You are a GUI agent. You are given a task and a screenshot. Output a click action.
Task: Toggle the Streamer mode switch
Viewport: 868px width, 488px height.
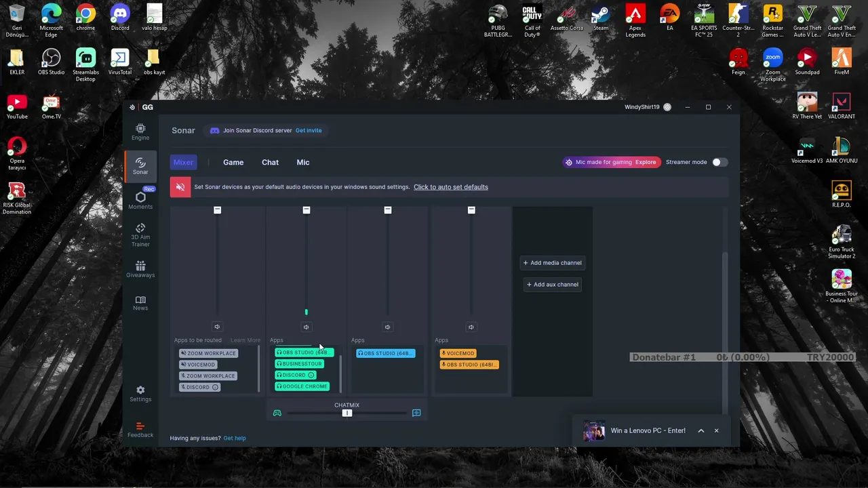(719, 162)
